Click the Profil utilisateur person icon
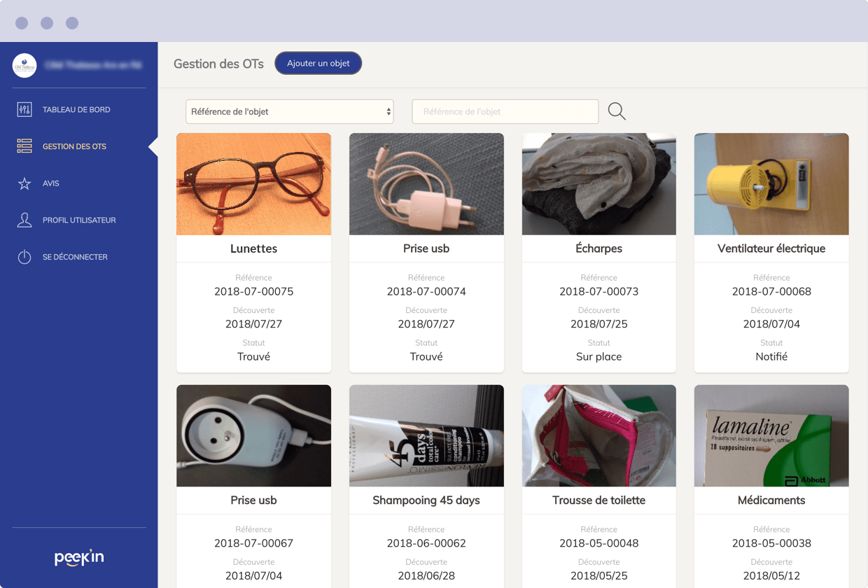This screenshot has height=588, width=868. (24, 220)
